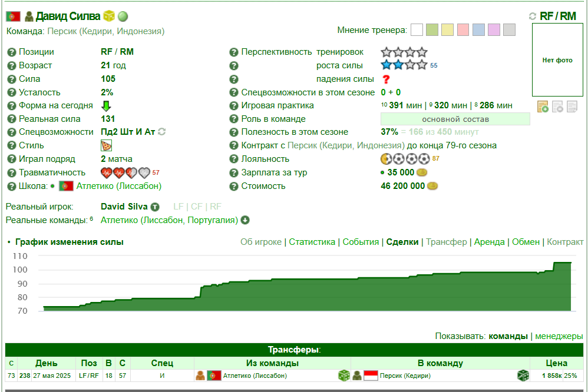Switch display to команды

508,336
